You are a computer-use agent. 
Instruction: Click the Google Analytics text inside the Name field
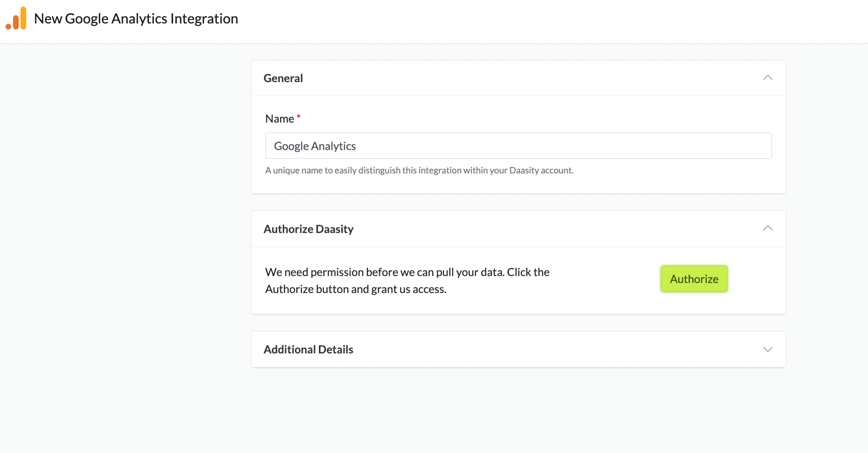[315, 146]
